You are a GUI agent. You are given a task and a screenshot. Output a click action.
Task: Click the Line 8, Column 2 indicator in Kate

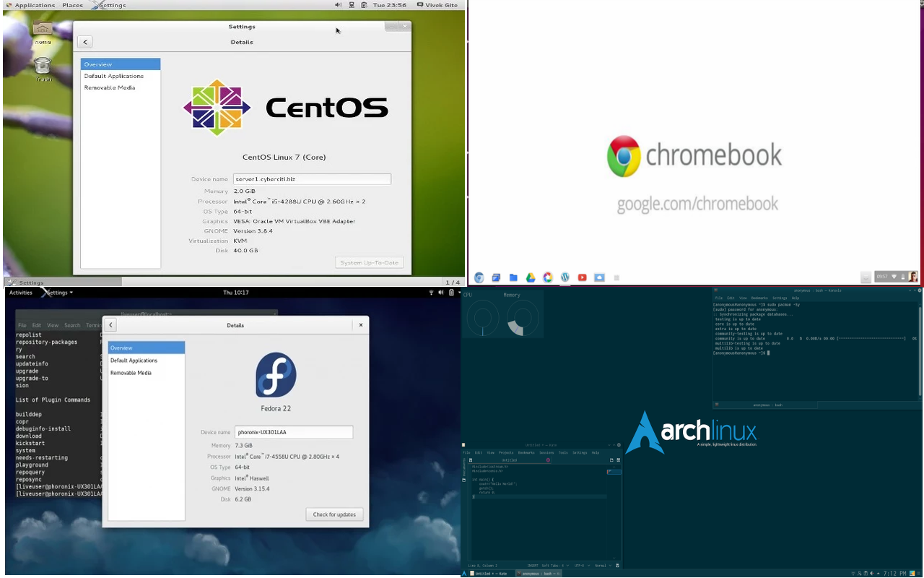click(x=483, y=566)
